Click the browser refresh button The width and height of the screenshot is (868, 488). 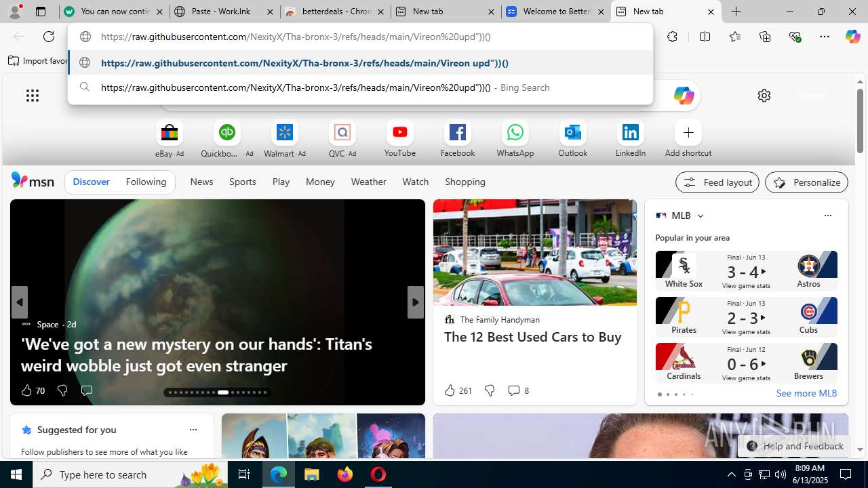pos(49,37)
